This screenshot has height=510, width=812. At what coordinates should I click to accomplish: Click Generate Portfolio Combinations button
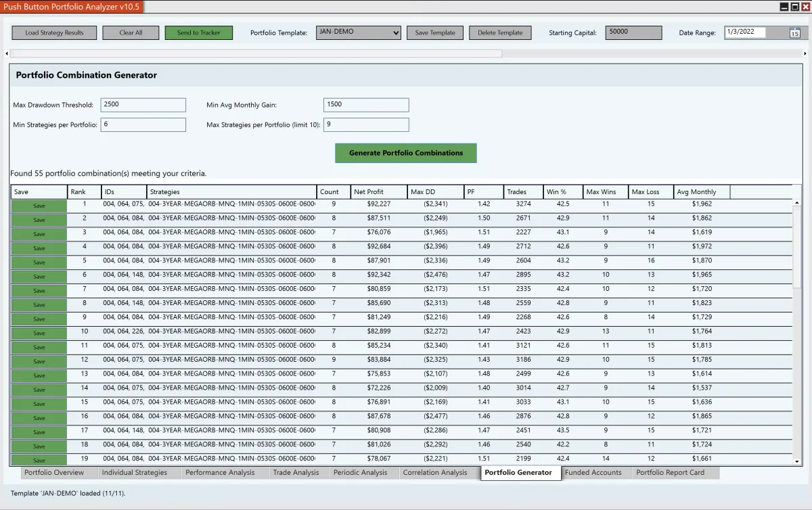point(406,153)
